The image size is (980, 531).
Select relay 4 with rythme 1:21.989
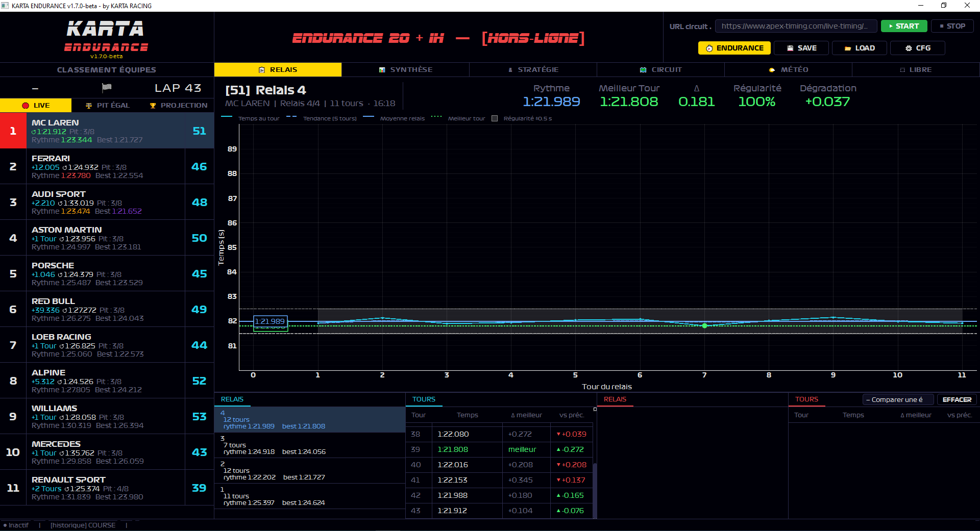coord(310,420)
